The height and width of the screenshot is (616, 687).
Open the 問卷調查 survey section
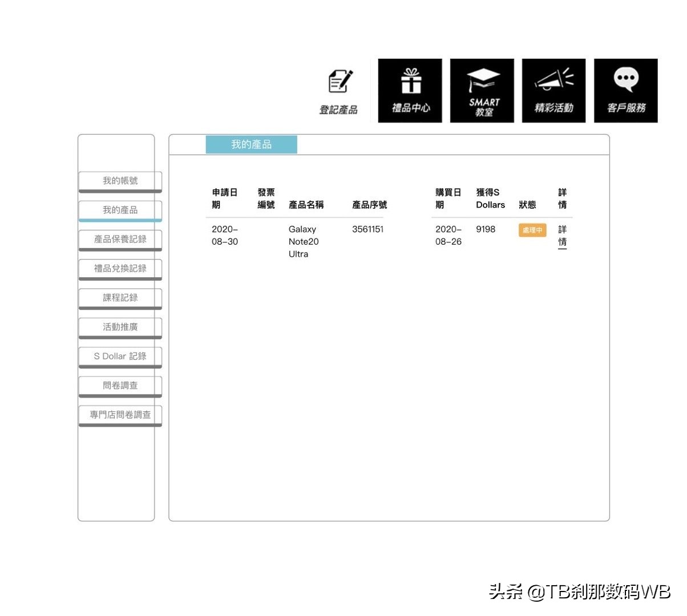point(119,385)
